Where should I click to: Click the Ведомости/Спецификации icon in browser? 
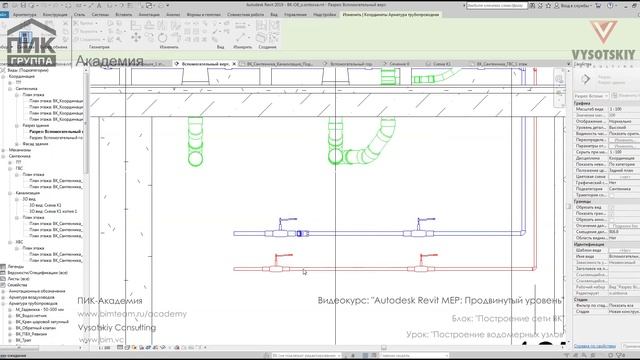tap(3, 273)
